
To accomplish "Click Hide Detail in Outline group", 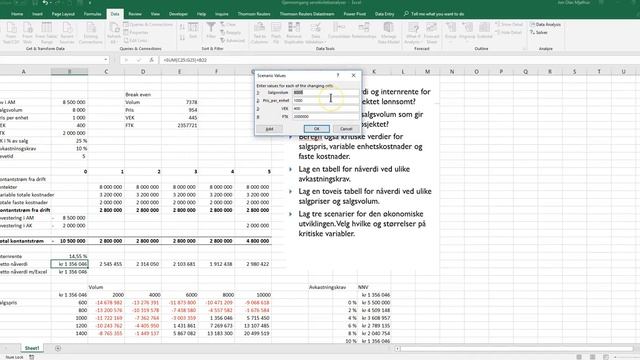I will (x=509, y=32).
